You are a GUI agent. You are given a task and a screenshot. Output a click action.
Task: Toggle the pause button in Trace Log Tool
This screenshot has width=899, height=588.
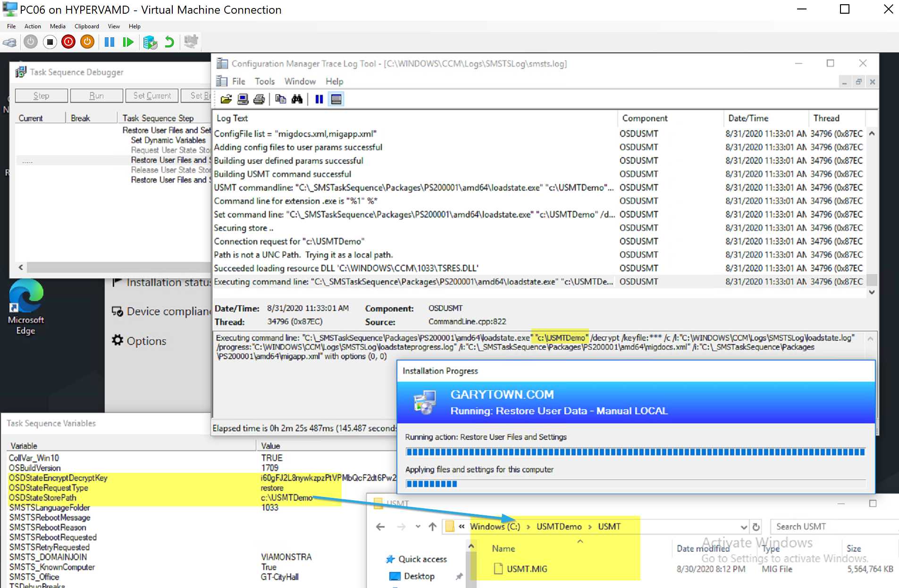tap(319, 99)
